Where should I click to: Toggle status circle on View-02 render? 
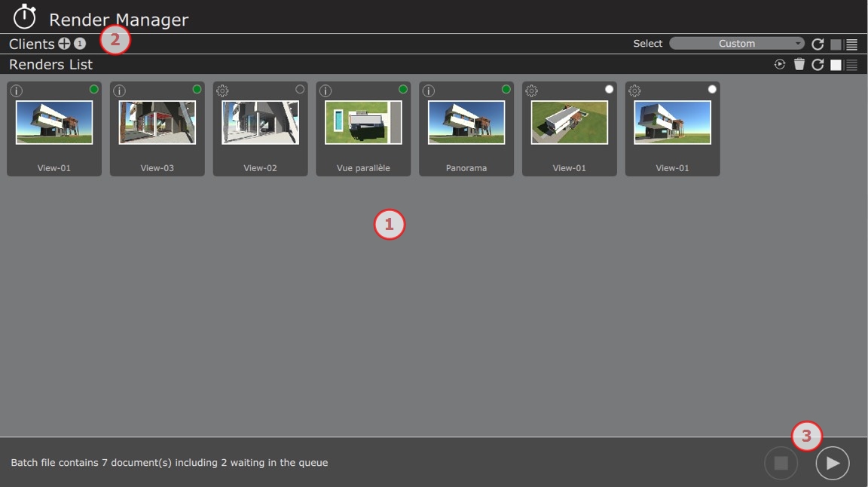(x=300, y=90)
